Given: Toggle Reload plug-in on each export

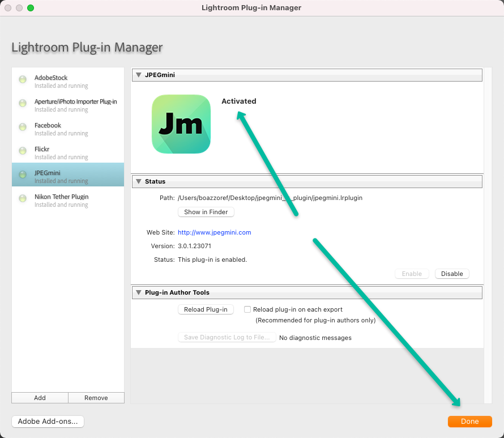Looking at the screenshot, I should point(247,309).
